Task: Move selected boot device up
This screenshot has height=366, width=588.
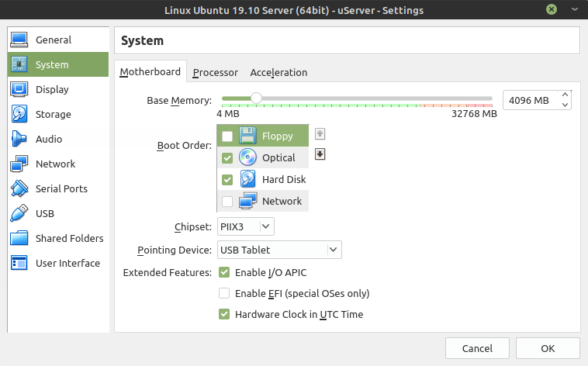Action: click(320, 134)
